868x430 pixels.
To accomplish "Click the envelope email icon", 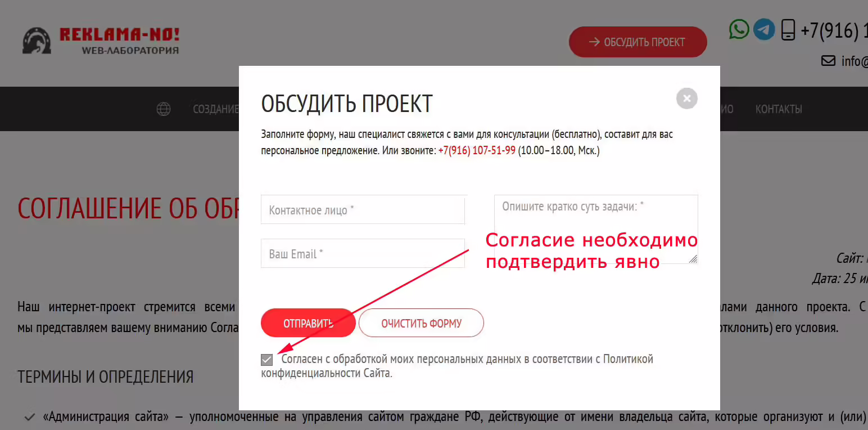I will point(828,61).
